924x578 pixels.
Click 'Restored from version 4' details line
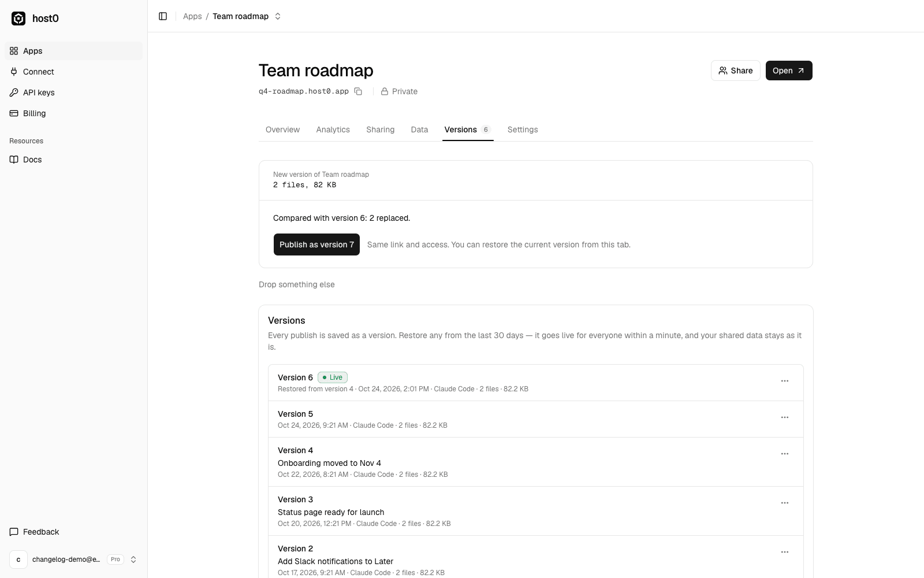coord(403,389)
